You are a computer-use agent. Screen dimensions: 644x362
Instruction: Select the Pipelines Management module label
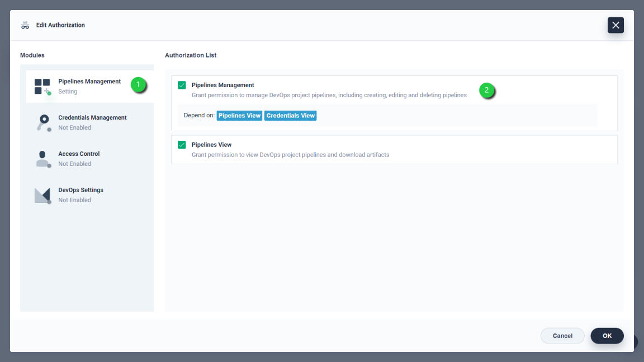pyautogui.click(x=89, y=82)
